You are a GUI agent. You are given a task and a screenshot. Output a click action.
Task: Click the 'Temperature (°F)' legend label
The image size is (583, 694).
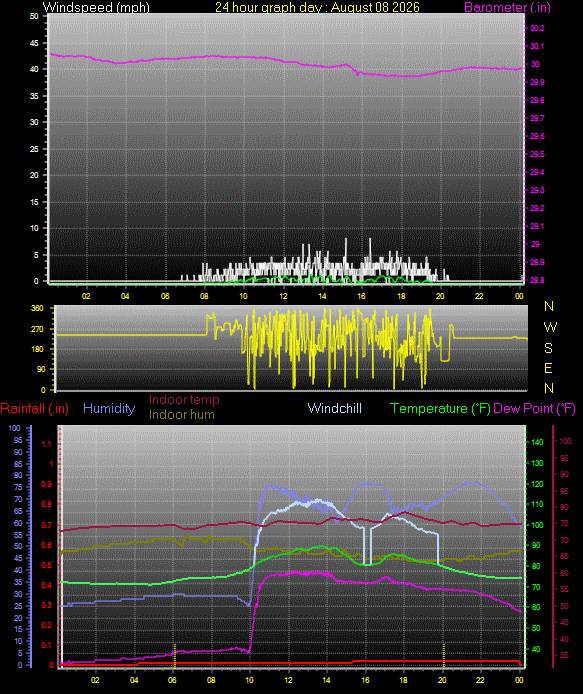(x=440, y=408)
